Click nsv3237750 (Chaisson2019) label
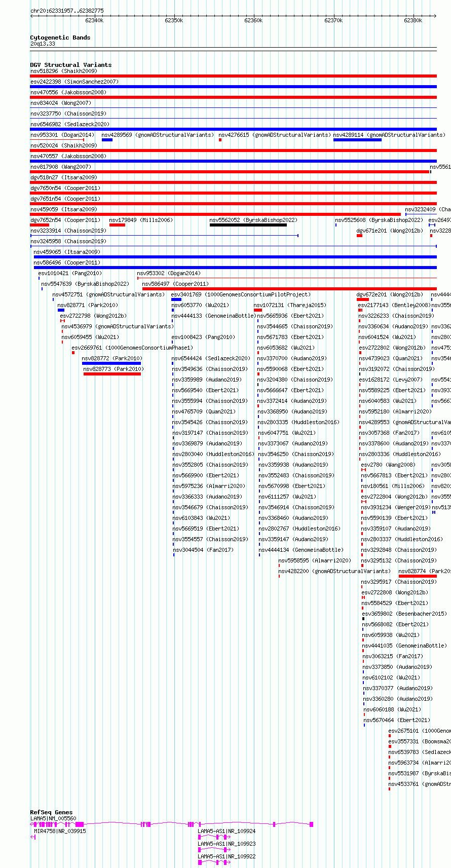The height and width of the screenshot is (868, 451). tap(68, 114)
